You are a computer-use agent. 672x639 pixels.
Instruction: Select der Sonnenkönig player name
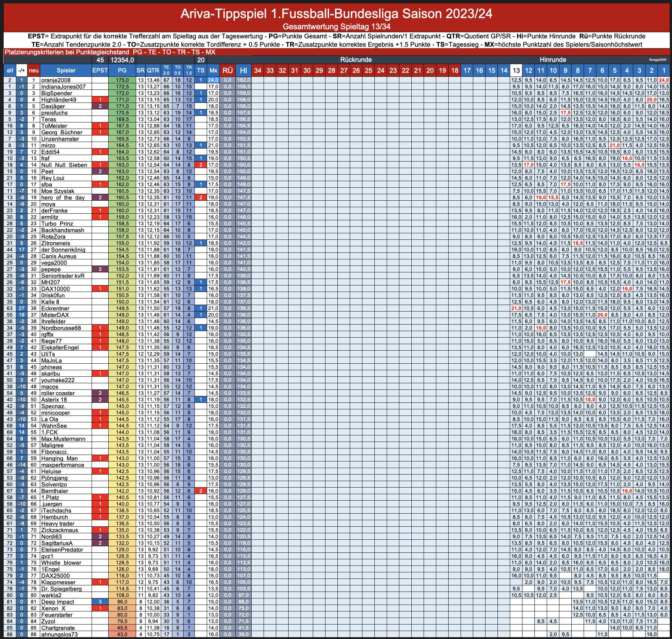pyautogui.click(x=63, y=250)
